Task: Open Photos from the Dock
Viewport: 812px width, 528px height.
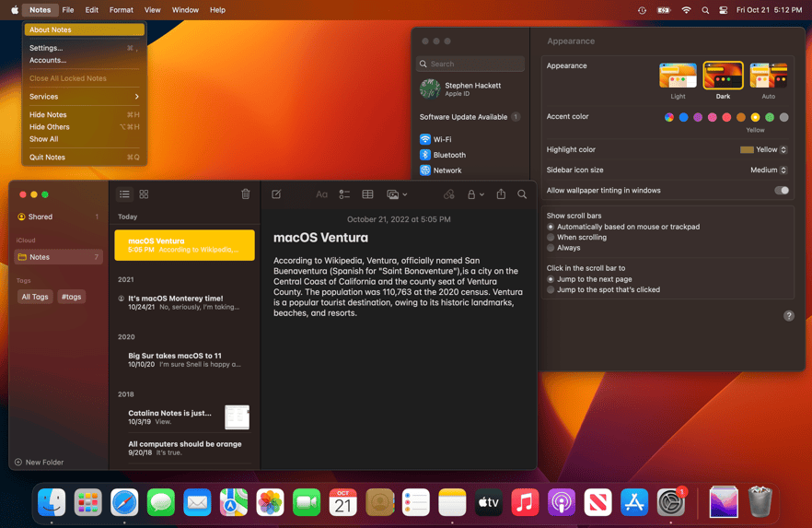Action: (x=271, y=502)
